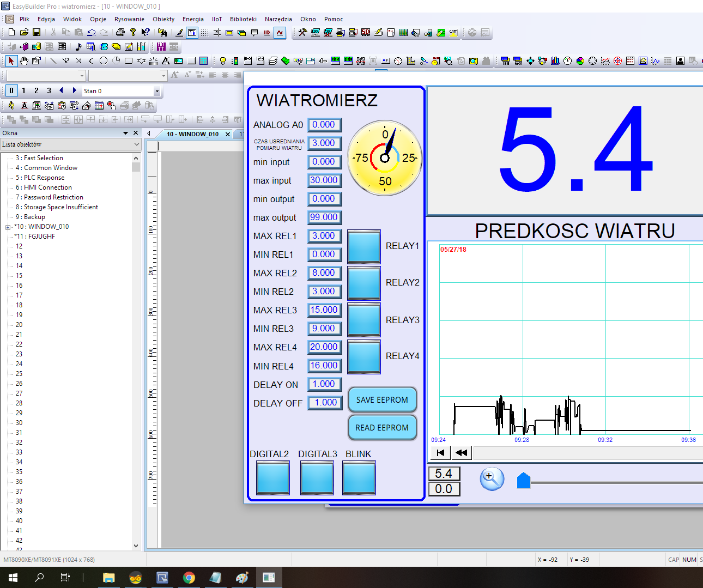Click the Open project folder icon

click(24, 32)
